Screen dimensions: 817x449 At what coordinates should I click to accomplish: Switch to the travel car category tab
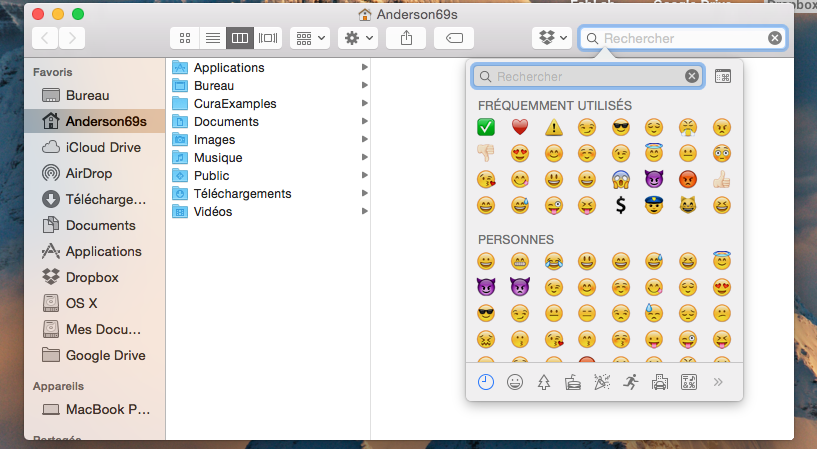pos(660,382)
